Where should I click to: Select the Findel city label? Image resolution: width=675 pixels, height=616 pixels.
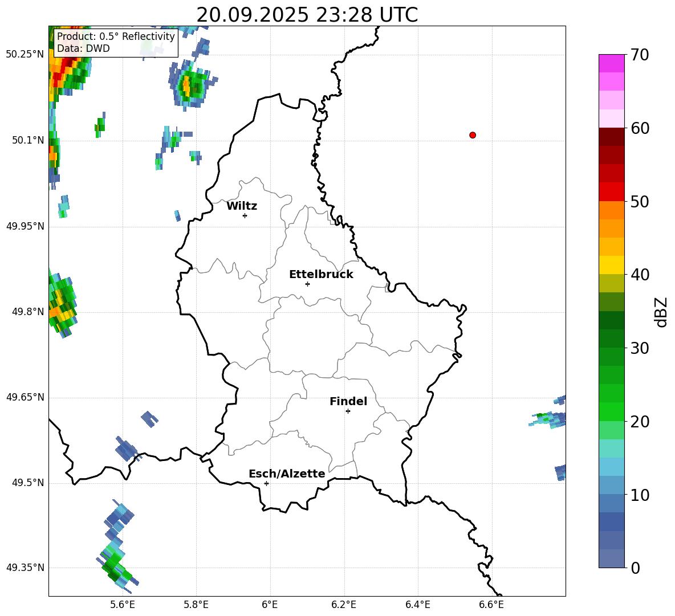[x=348, y=401]
